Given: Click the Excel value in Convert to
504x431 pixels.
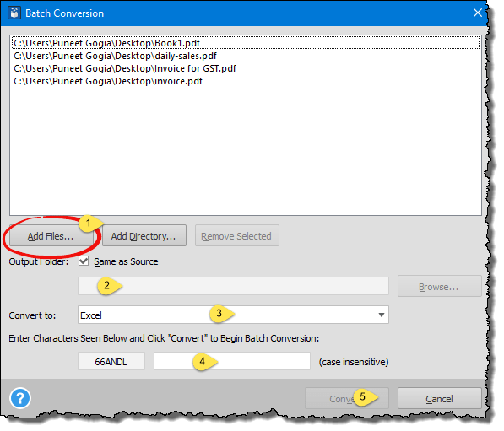Looking at the screenshot, I should click(x=91, y=315).
